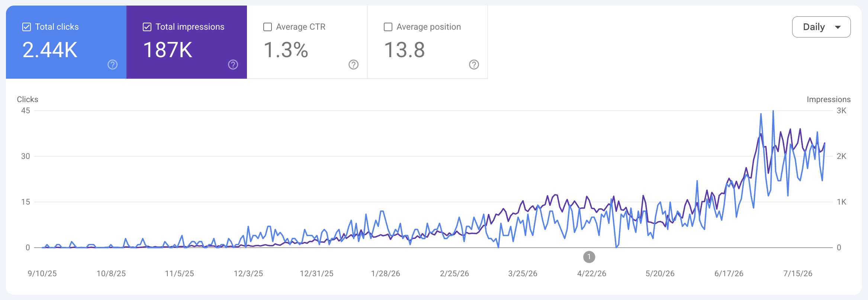
Task: Click the Impressions axis title
Action: pyautogui.click(x=829, y=100)
